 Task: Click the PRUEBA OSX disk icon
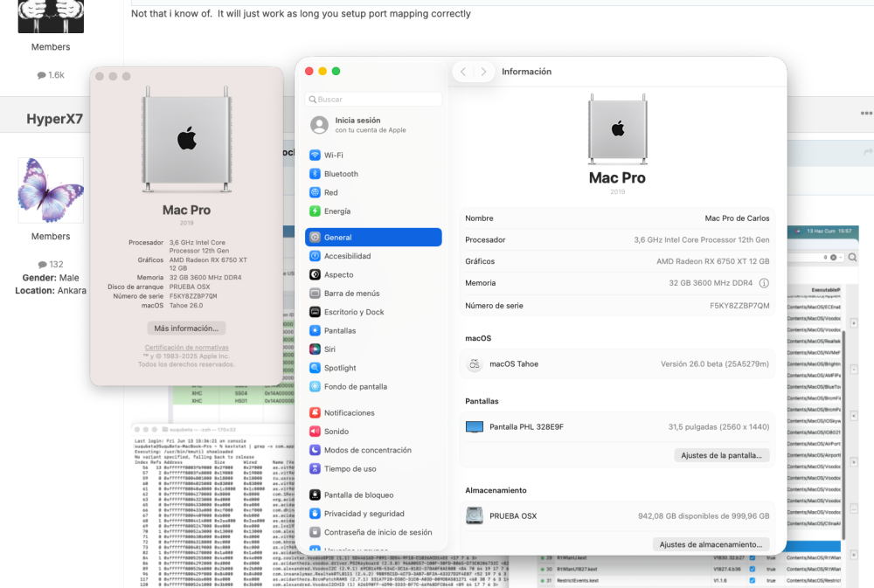pos(475,515)
